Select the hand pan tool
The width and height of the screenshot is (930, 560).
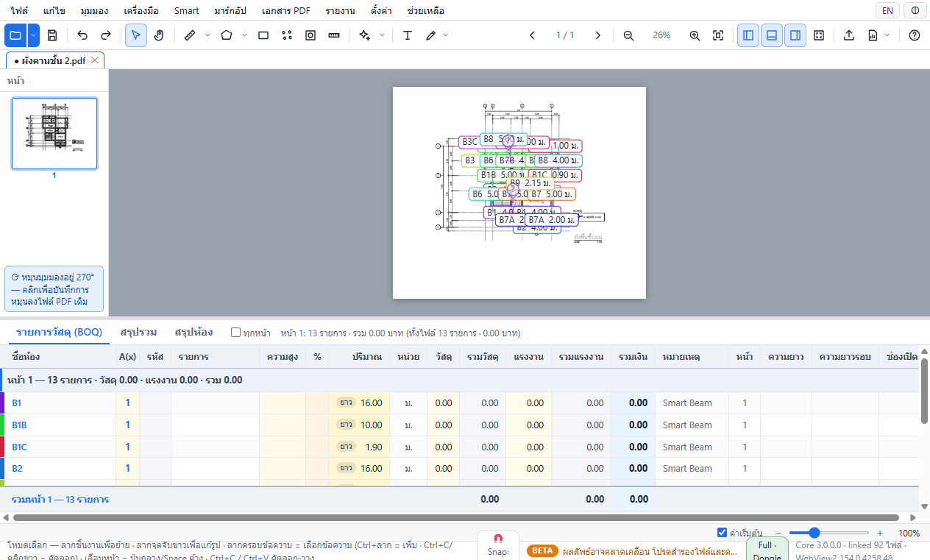(x=159, y=35)
